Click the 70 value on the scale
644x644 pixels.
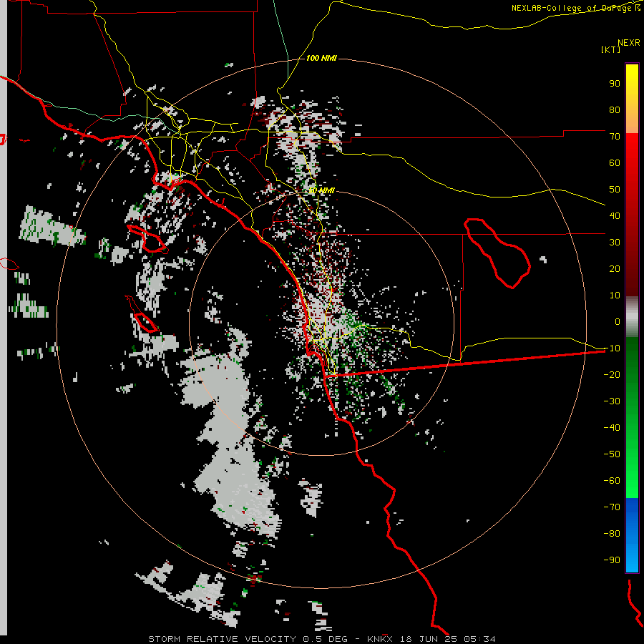[x=615, y=137]
